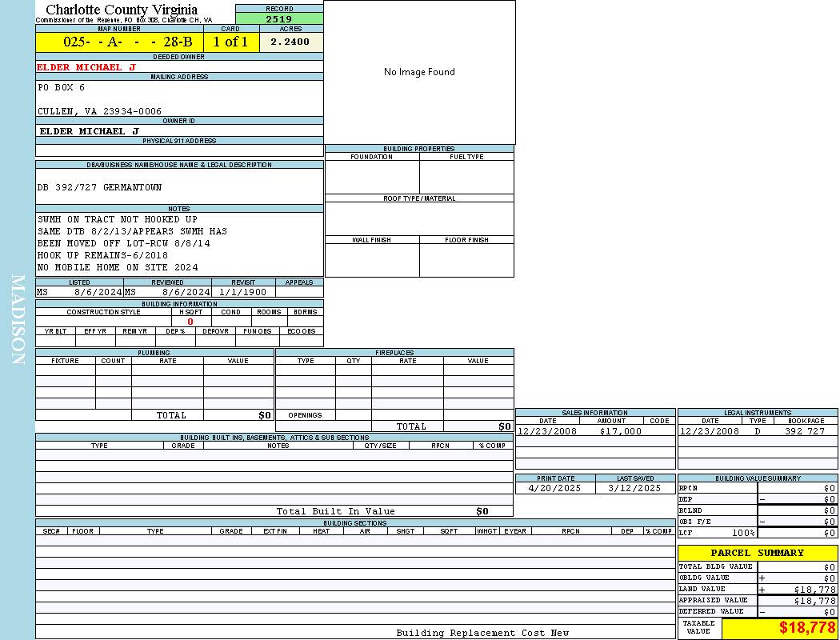Select the acres value 2.2400
Screen dimensions: 840x640
pos(290,42)
